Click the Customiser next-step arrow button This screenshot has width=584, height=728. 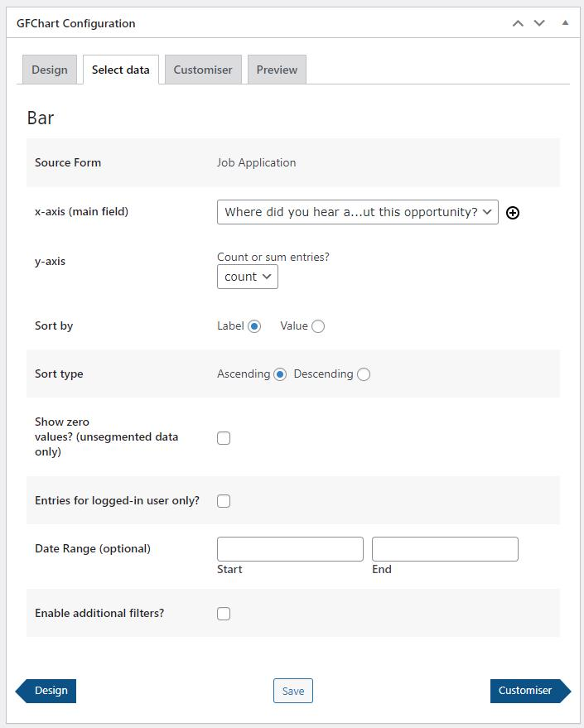tap(528, 691)
